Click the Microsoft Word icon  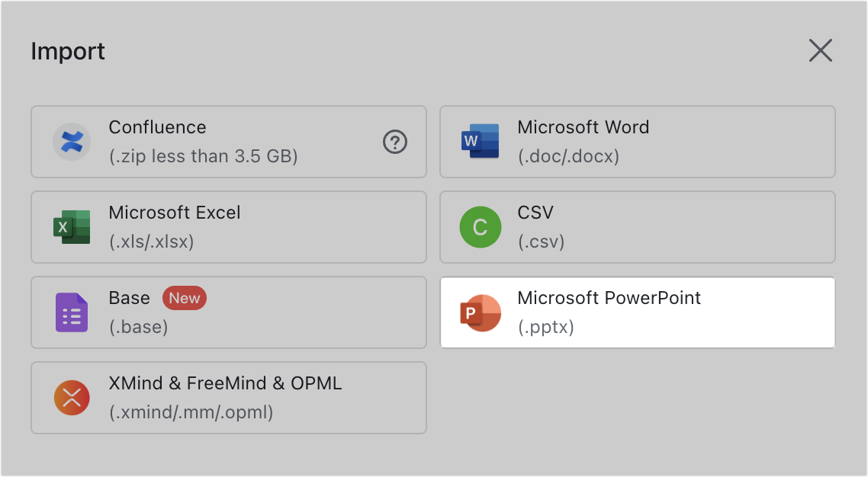point(480,142)
